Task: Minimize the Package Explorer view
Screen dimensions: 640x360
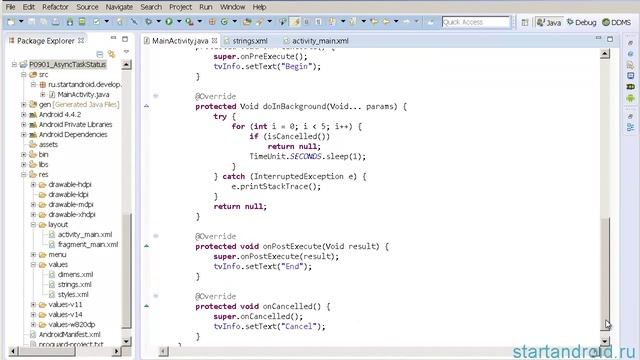Action: (113, 38)
